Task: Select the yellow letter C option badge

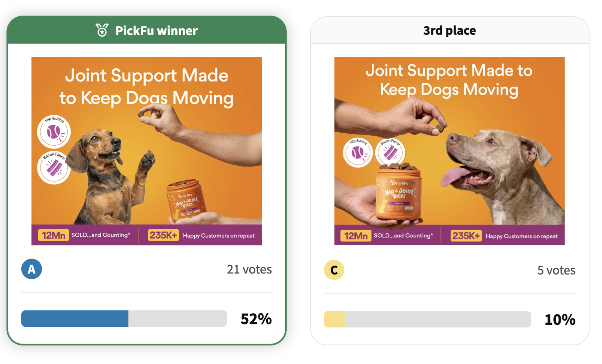Action: point(334,270)
